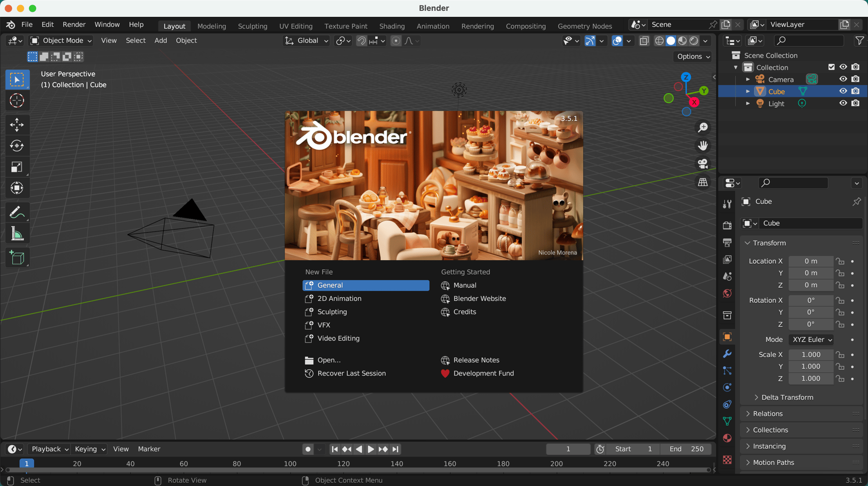Toggle Location X lock icon

840,261
